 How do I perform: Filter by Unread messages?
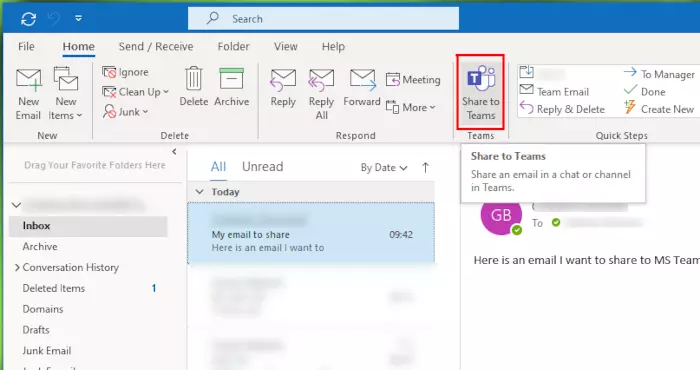tap(262, 167)
